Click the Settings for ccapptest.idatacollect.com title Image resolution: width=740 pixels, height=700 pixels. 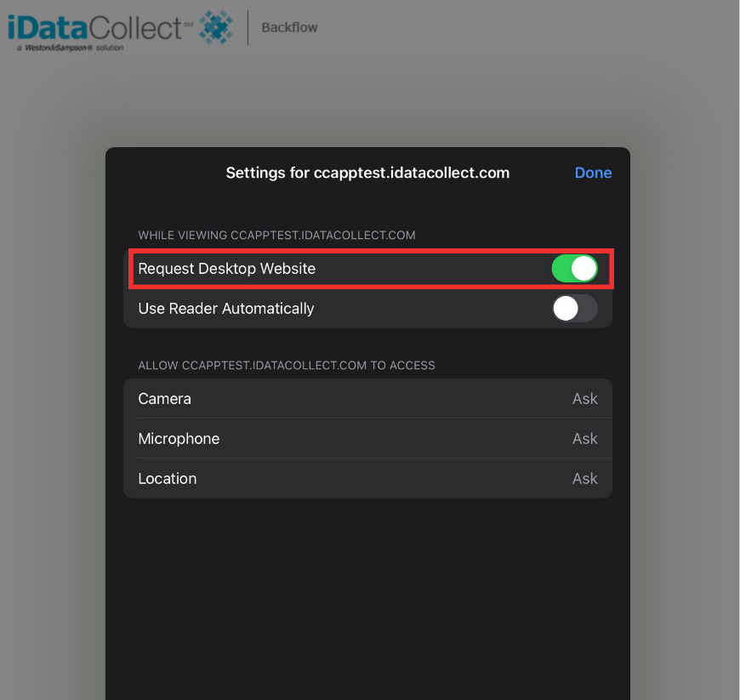[x=367, y=173]
